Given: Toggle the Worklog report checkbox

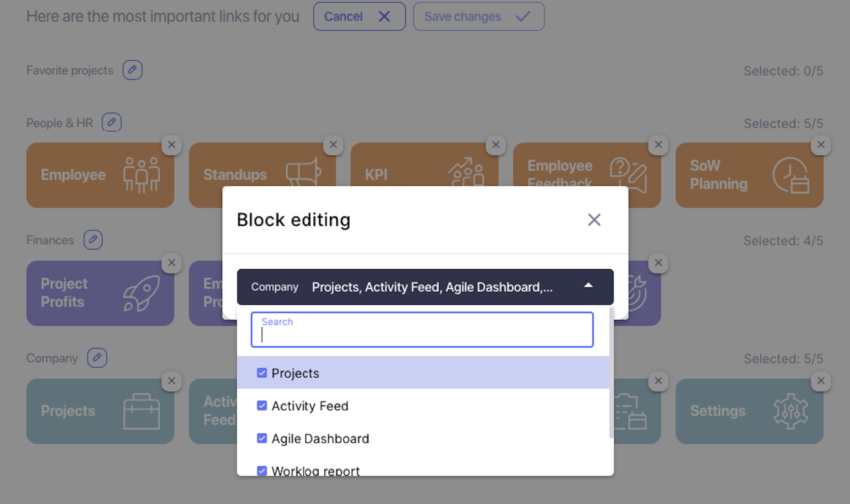Looking at the screenshot, I should 262,470.
